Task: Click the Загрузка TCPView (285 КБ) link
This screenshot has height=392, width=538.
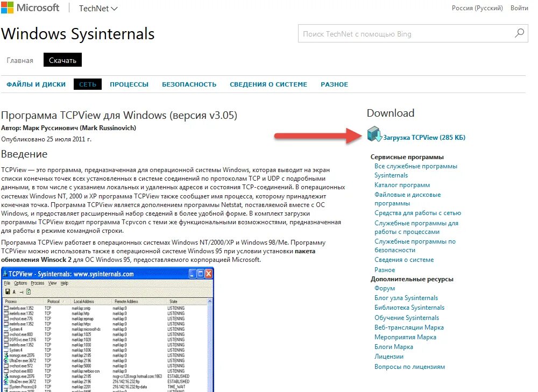Action: (x=424, y=138)
